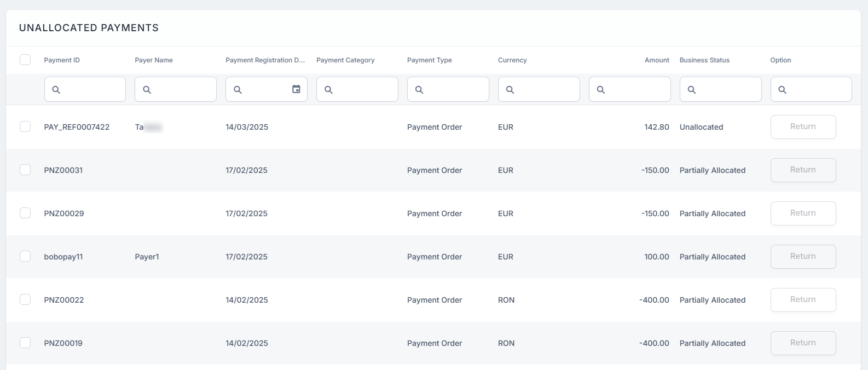The height and width of the screenshot is (370, 868).
Task: Tick checkbox for payment PNZ00022
Action: [25, 299]
